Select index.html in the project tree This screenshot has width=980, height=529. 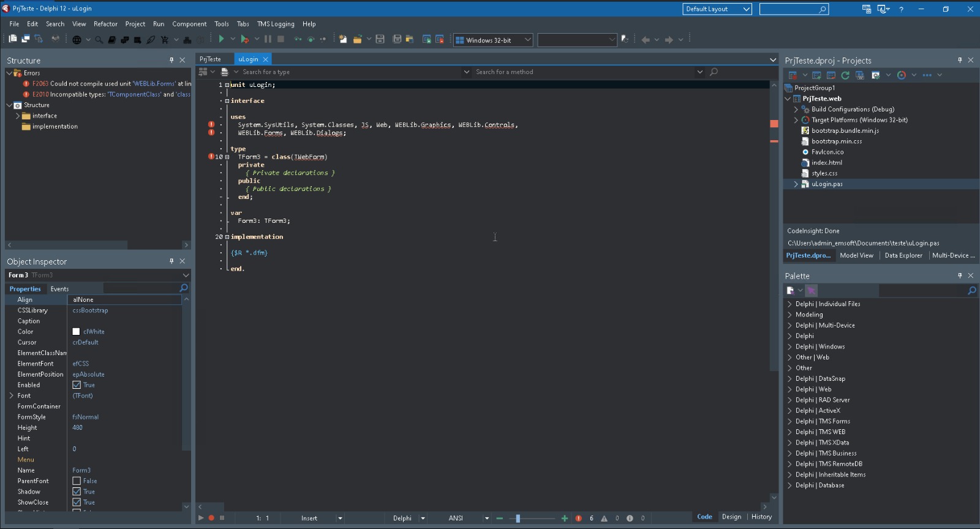tap(826, 163)
